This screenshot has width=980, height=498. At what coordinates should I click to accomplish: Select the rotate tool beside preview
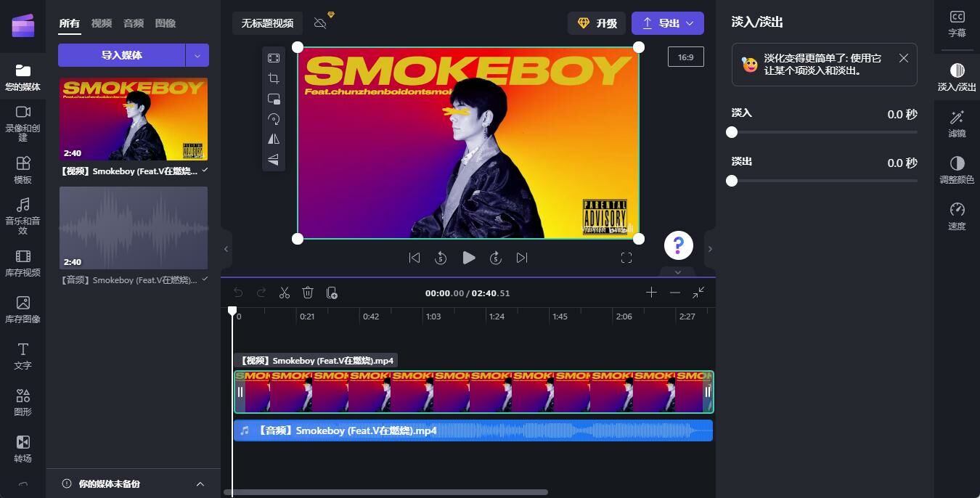pos(274,119)
